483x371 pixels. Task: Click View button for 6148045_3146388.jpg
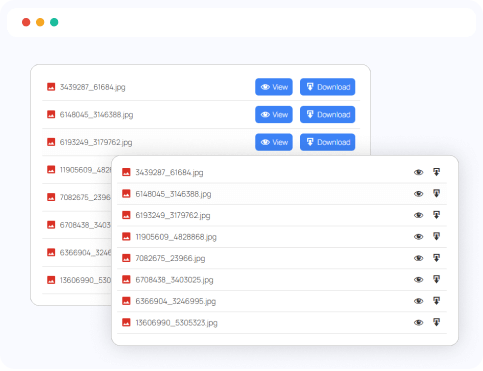[274, 115]
